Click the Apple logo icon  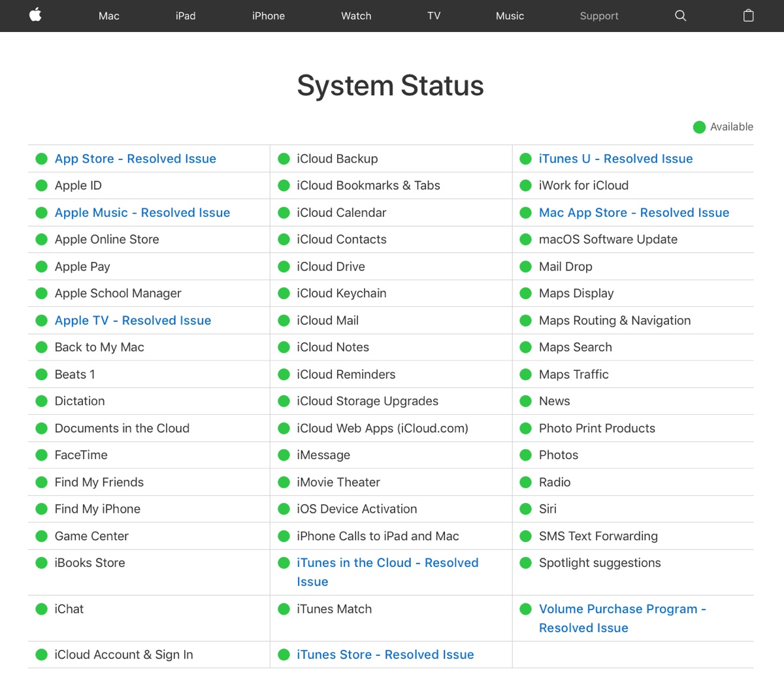(35, 15)
